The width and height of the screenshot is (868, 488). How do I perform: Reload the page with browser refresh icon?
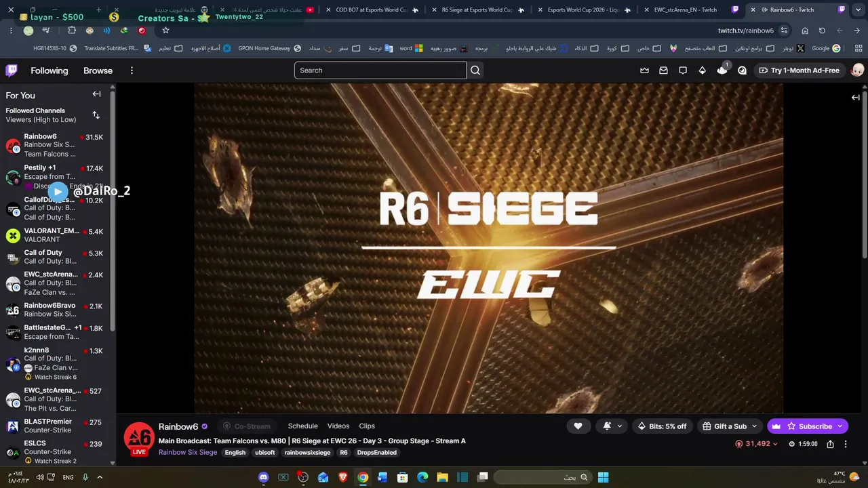click(822, 30)
